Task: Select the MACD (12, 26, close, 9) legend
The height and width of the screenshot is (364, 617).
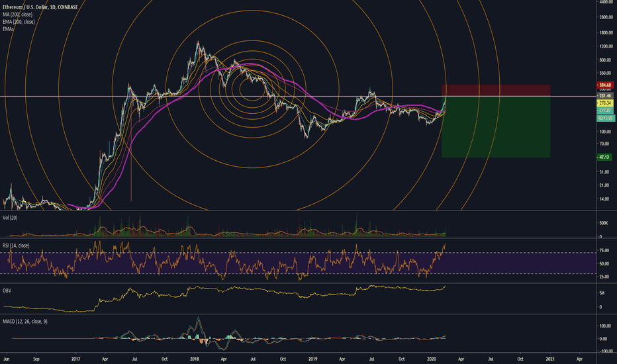Action: click(24, 322)
